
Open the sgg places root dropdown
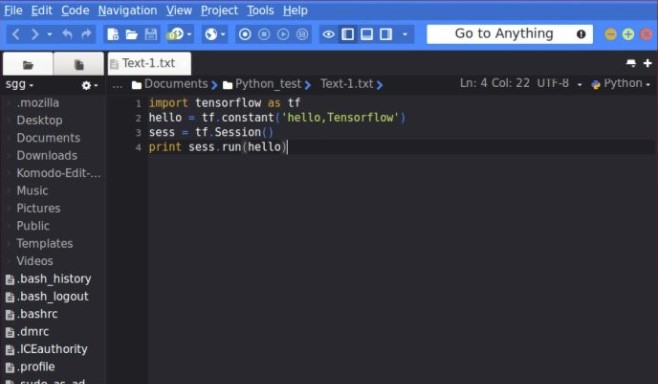coord(19,85)
